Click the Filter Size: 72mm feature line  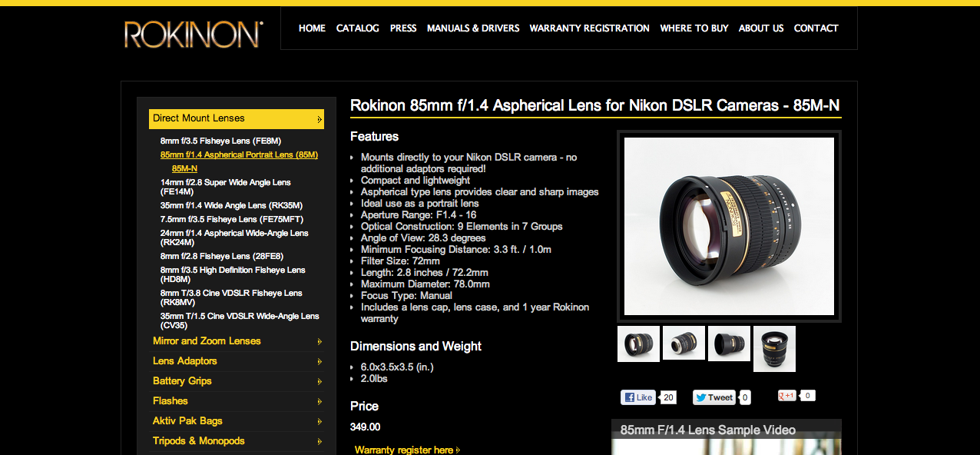coord(400,261)
